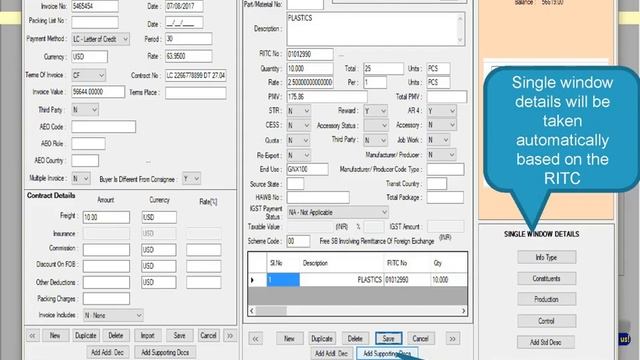Click the End Use field GNX100
The image size is (640, 360).
(x=308, y=169)
